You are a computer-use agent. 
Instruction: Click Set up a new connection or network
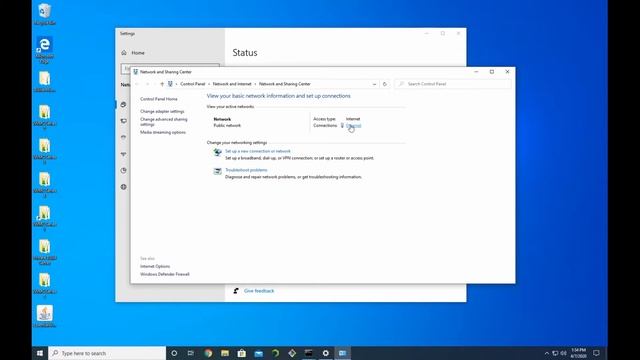click(x=258, y=151)
